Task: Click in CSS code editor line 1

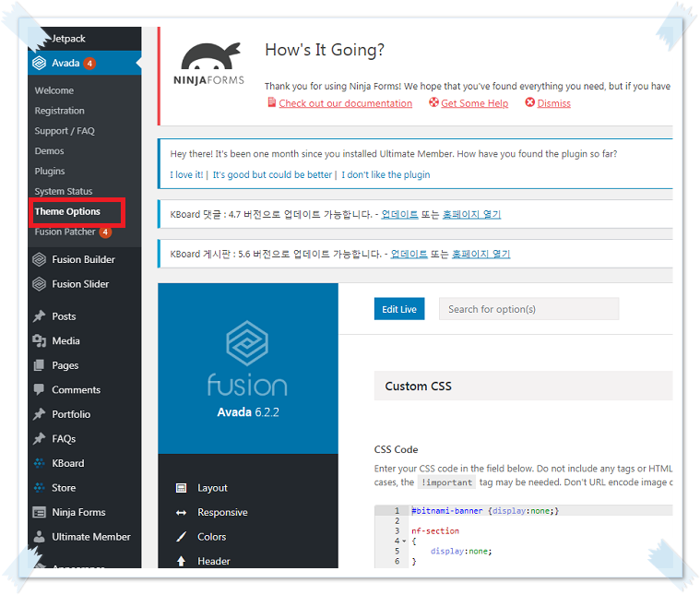Action: (x=541, y=510)
